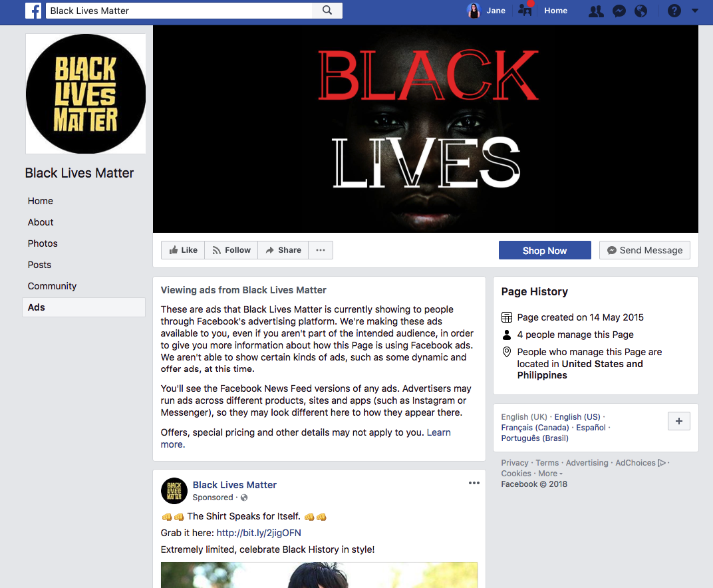
Task: Open the Quick Help question icon
Action: tap(674, 11)
